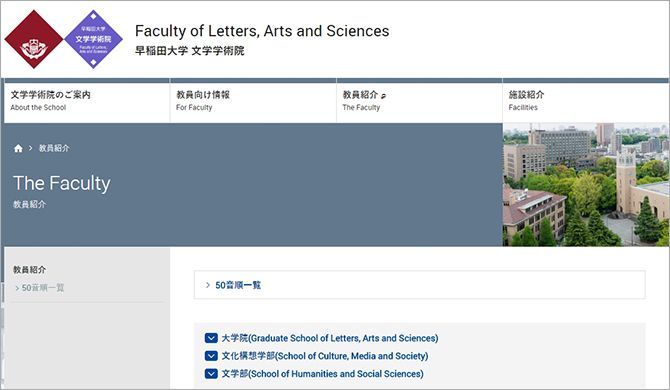Viewport: 670px width, 390px height.
Task: Open the 施設紹介 Facilities menu
Action: [585, 101]
